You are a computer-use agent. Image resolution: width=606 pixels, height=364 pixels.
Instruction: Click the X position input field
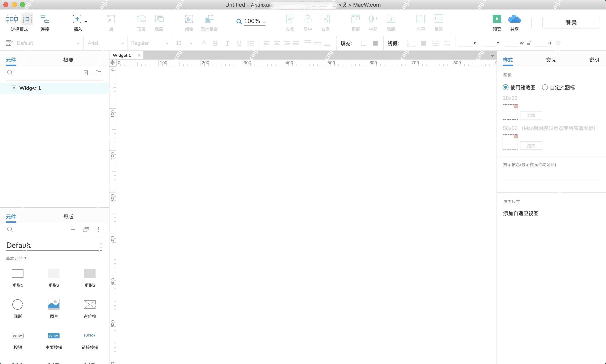[466, 43]
